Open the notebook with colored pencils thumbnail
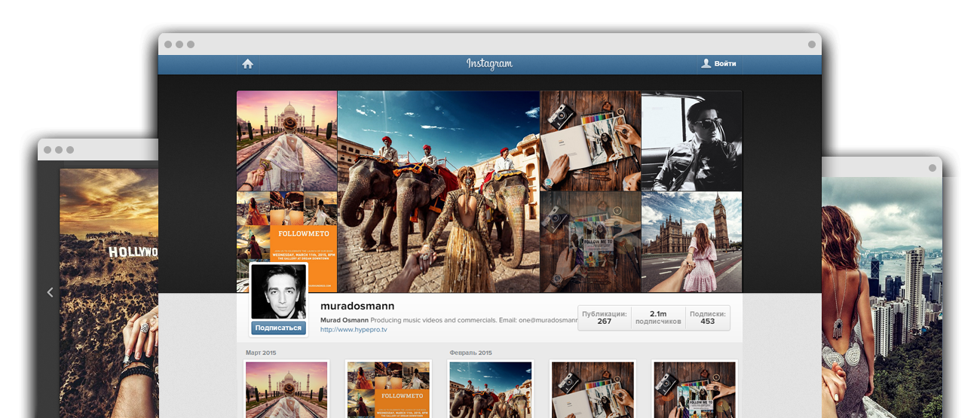The image size is (980, 418). (592, 389)
